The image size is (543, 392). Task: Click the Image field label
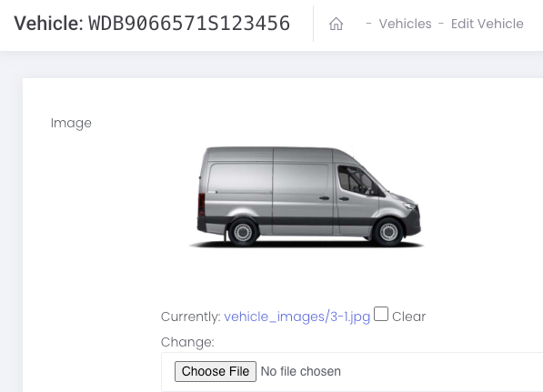point(71,123)
